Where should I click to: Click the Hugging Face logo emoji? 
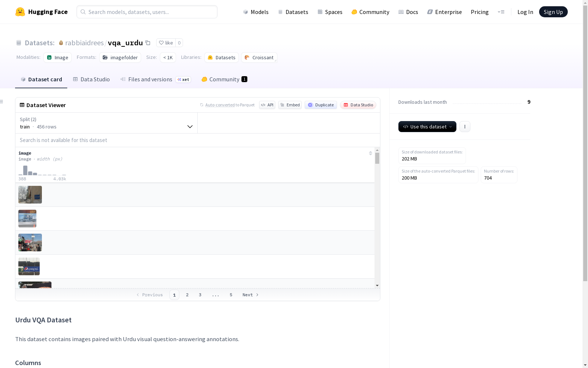point(20,12)
